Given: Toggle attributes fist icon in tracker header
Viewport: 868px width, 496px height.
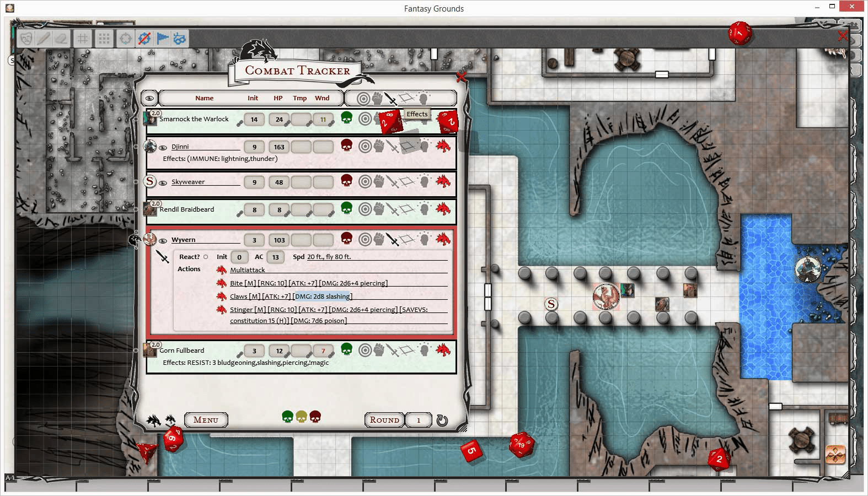Looking at the screenshot, I should tap(377, 99).
